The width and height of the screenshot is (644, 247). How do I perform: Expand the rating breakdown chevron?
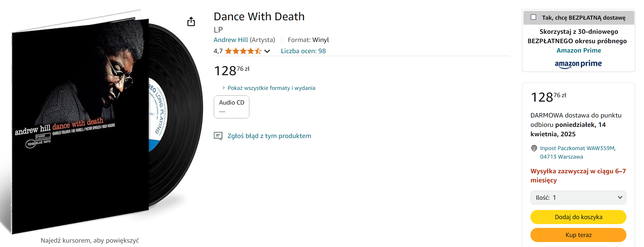(x=267, y=51)
